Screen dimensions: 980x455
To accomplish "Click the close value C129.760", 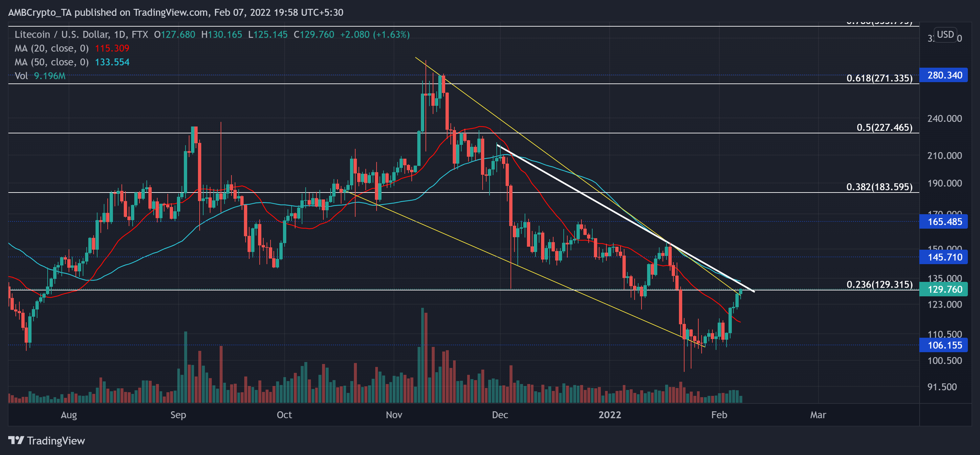I will point(314,34).
